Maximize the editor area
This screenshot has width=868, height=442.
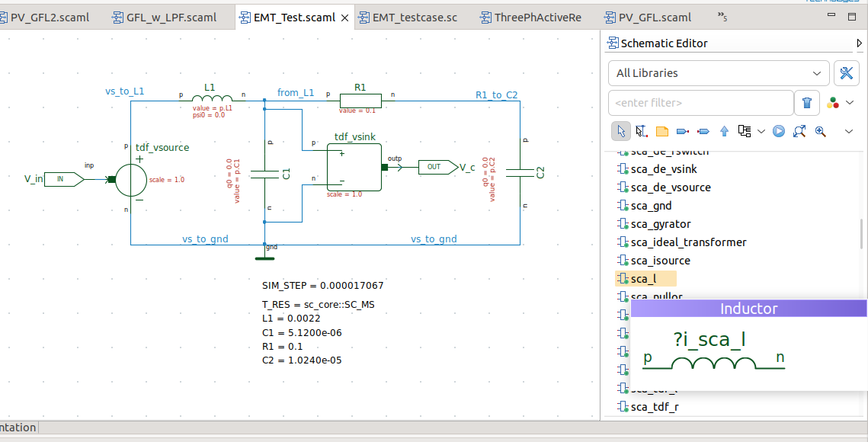852,17
